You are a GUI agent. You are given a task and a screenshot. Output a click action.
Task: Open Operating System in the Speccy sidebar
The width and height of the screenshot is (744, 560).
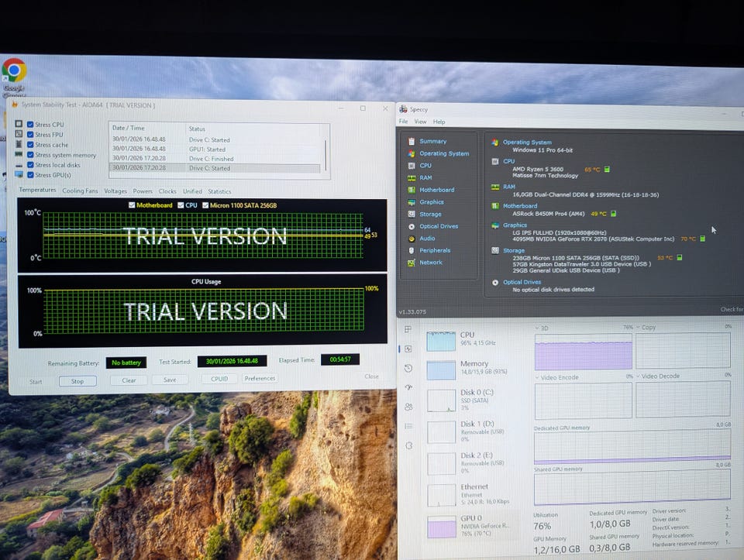click(443, 153)
